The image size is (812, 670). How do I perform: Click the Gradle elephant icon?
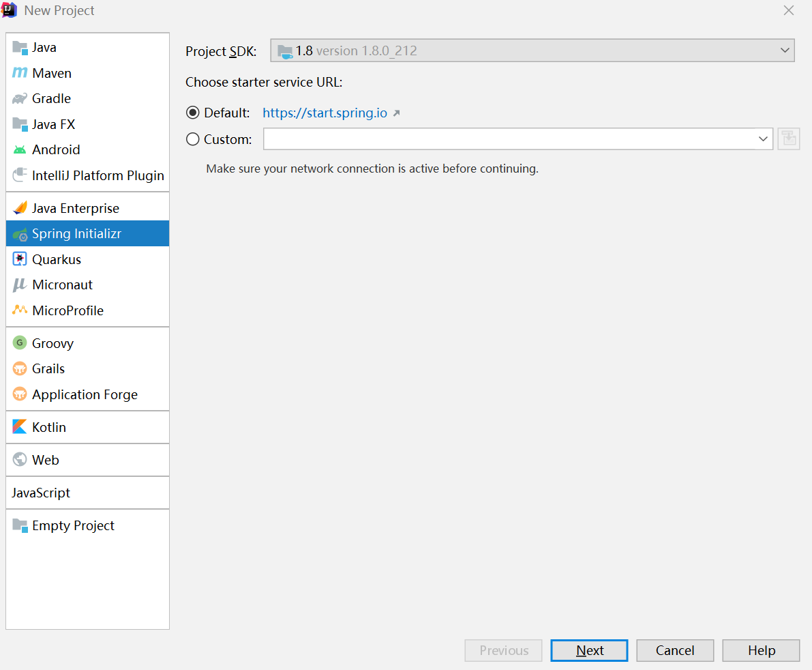click(x=20, y=98)
